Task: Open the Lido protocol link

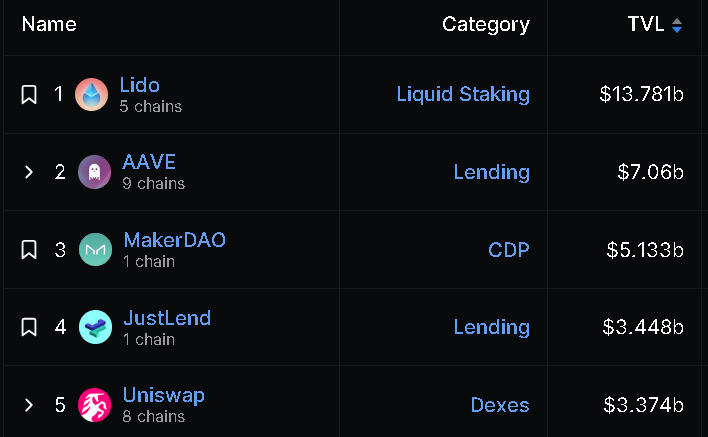Action: 140,85
